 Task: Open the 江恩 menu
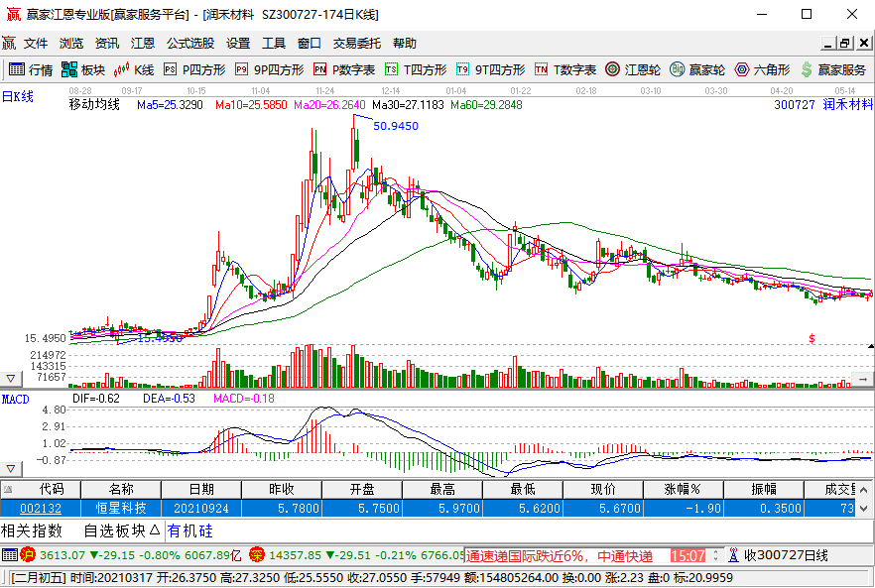[143, 43]
